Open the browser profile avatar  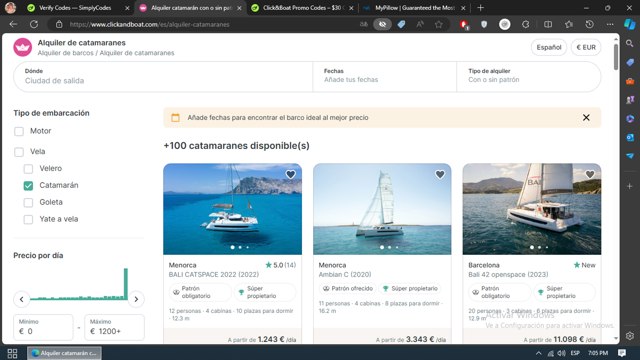click(x=11, y=8)
